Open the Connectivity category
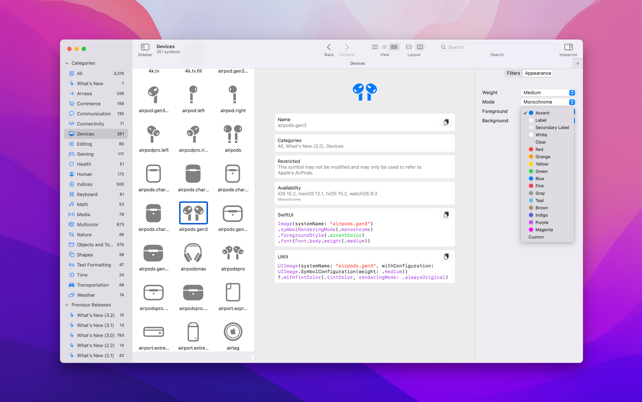The height and width of the screenshot is (402, 643). point(96,124)
